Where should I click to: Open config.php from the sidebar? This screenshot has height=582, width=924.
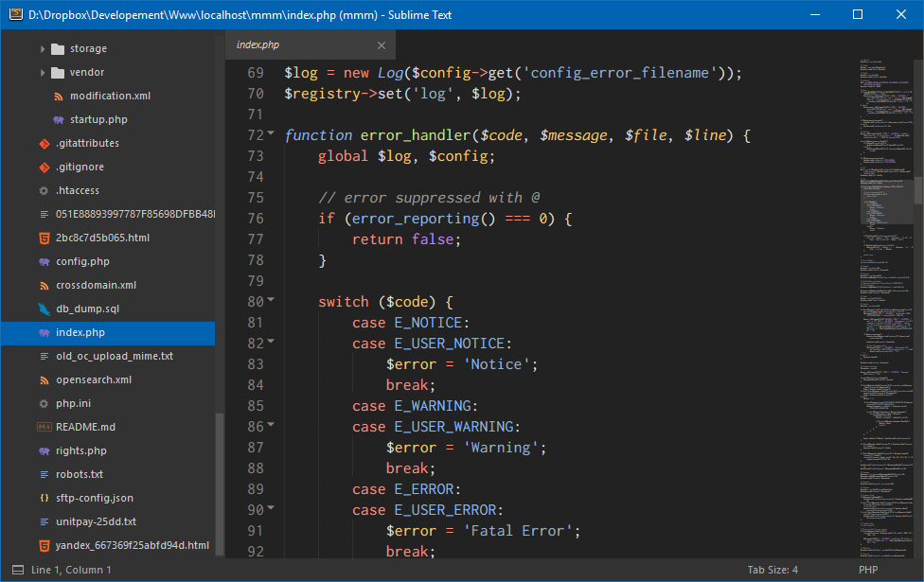[x=82, y=261]
